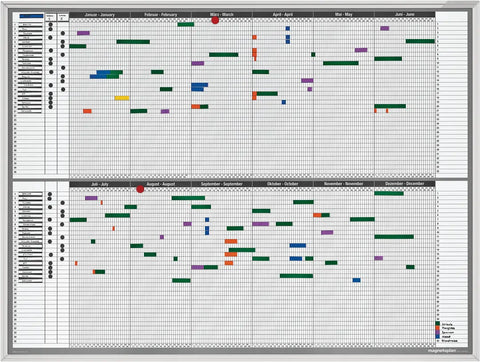The width and height of the screenshot is (480, 362).
Task: Pick the purple legend color swatch
Action: (x=438, y=332)
